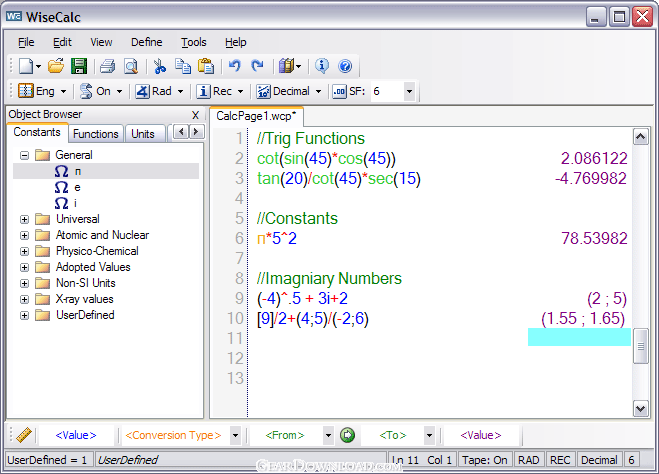Select the Constants tab

point(37,132)
